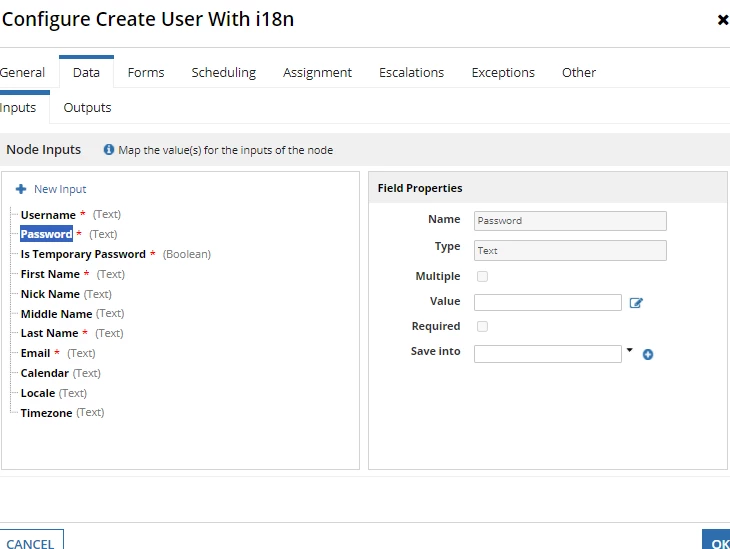This screenshot has height=549, width=730.
Task: Select the Last Name input
Action: 72,333
